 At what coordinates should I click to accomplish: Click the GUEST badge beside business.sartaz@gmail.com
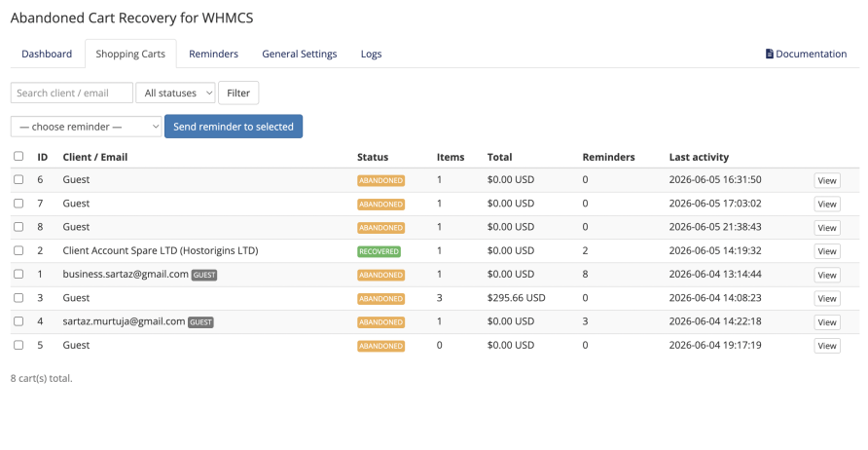point(204,275)
